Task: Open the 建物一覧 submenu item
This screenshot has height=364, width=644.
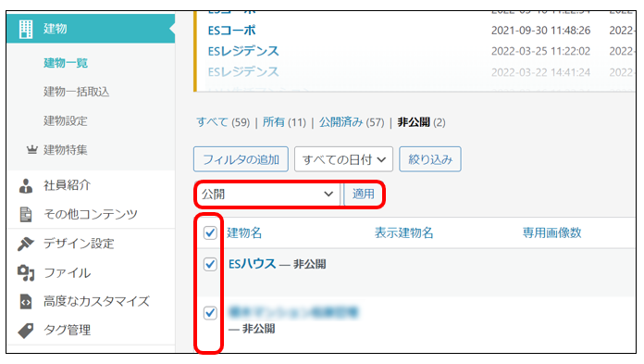Action: point(66,63)
